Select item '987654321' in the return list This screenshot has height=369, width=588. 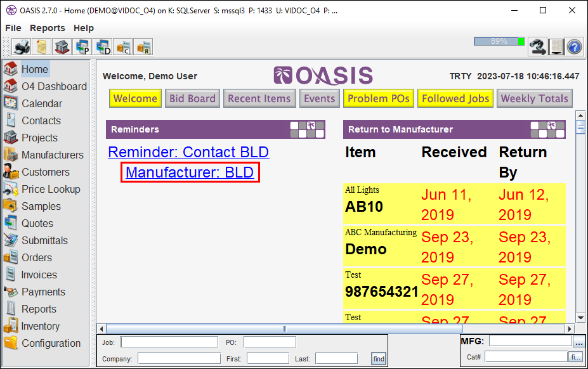point(382,292)
